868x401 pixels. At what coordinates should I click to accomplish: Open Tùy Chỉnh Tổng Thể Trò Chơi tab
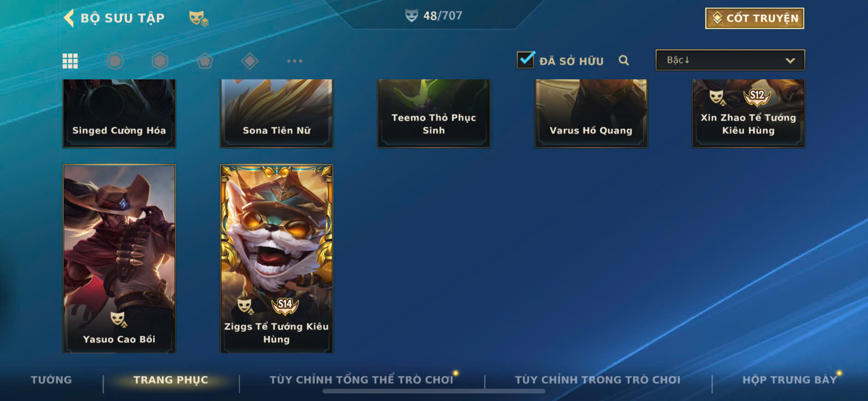point(361,380)
